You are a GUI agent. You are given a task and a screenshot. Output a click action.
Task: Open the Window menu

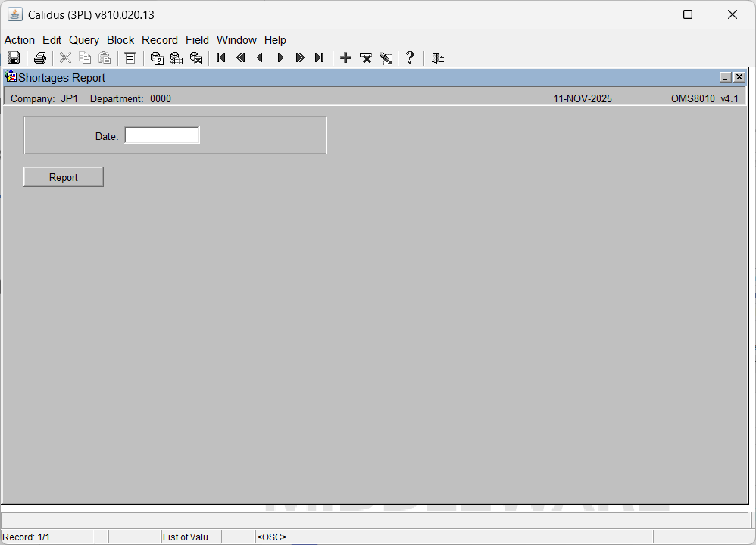point(236,40)
